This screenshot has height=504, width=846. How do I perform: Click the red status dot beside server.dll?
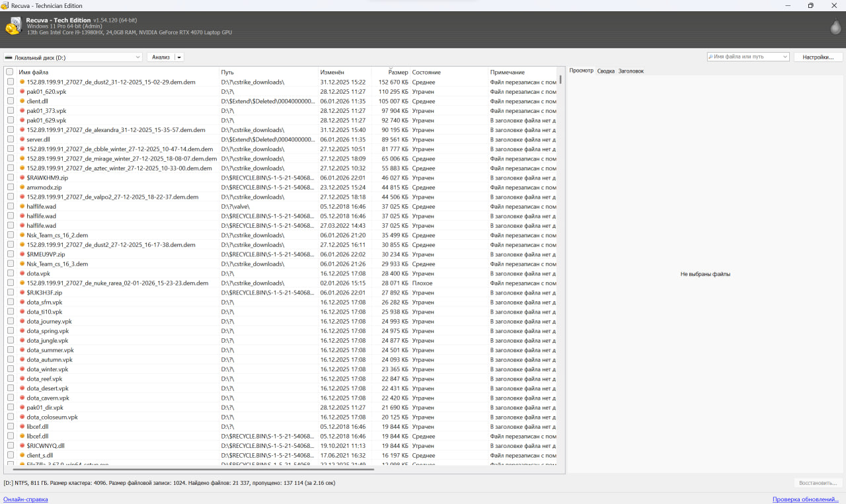[22, 139]
